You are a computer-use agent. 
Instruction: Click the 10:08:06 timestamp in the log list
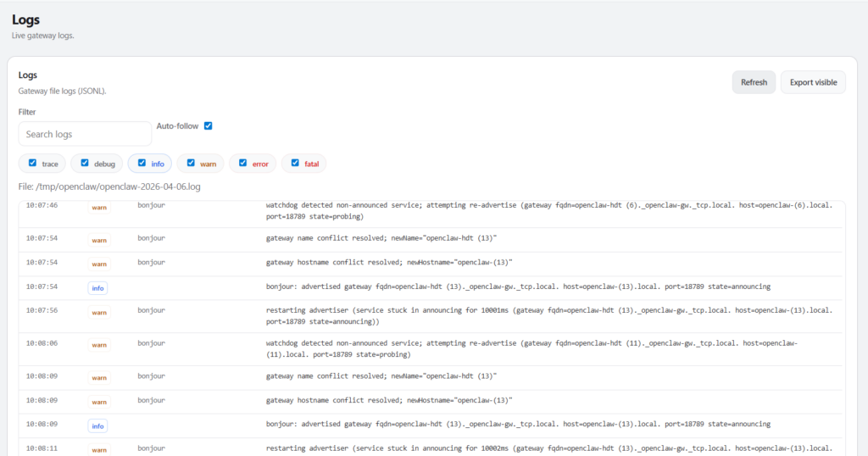[x=42, y=343]
